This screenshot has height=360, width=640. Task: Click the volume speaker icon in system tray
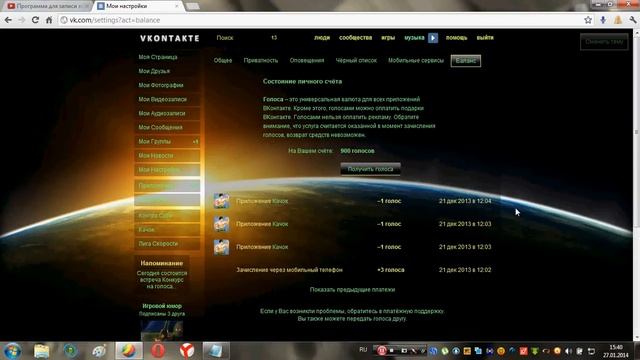point(568,351)
